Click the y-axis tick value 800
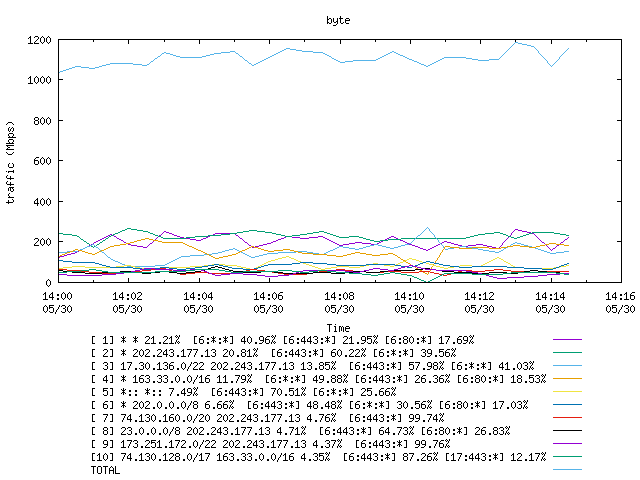Image resolution: width=640 pixels, height=480 pixels. click(42, 121)
